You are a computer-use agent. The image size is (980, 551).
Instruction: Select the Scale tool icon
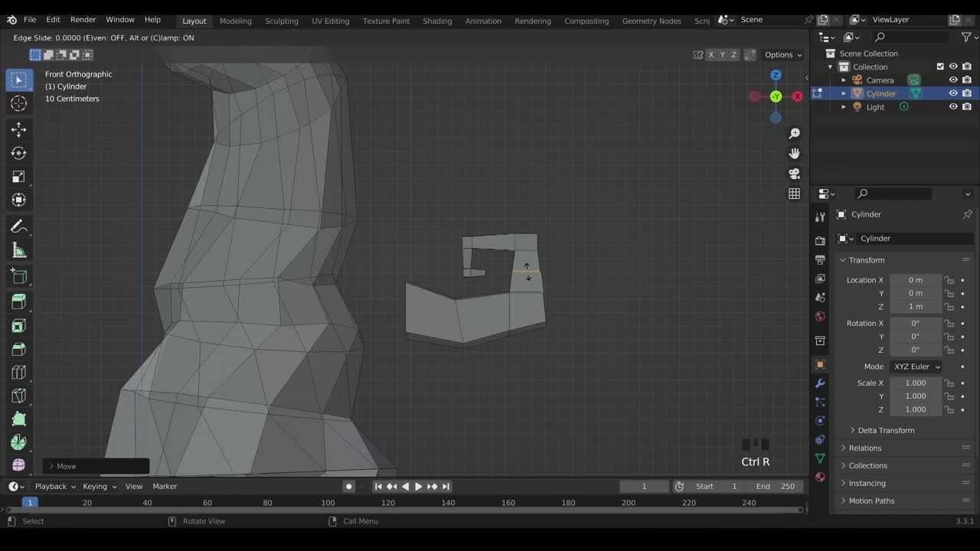(19, 177)
